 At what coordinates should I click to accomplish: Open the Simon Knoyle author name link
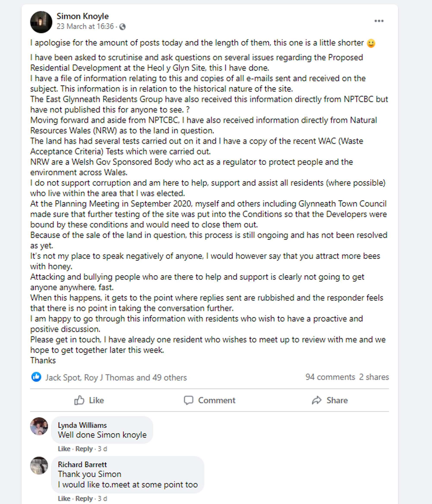(x=83, y=16)
